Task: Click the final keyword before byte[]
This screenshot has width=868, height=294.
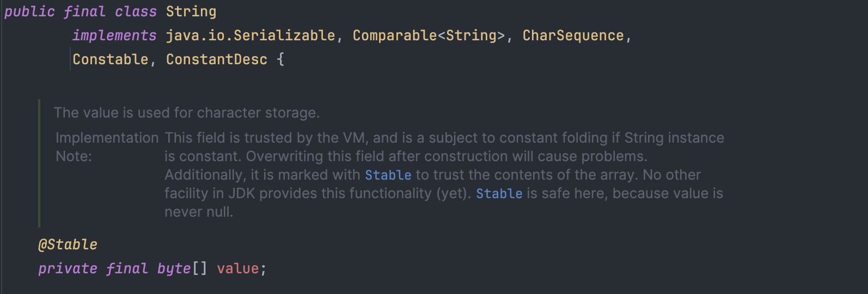Action: pos(127,269)
